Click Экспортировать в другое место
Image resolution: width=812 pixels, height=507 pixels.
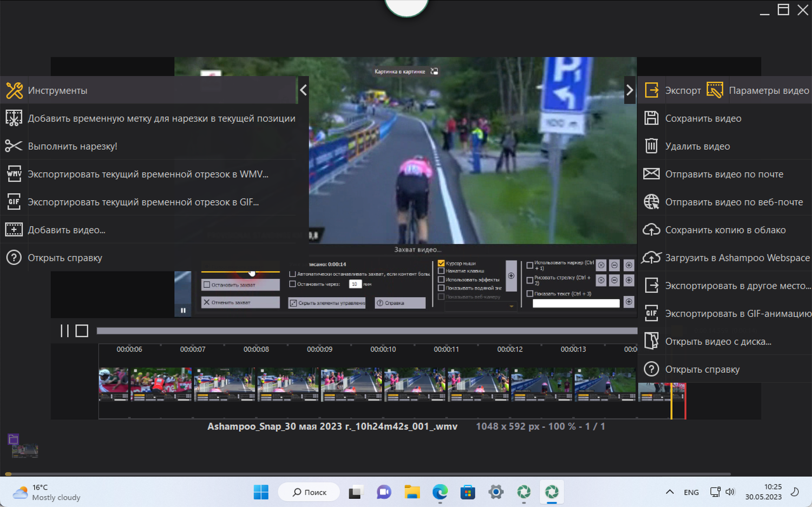click(737, 286)
